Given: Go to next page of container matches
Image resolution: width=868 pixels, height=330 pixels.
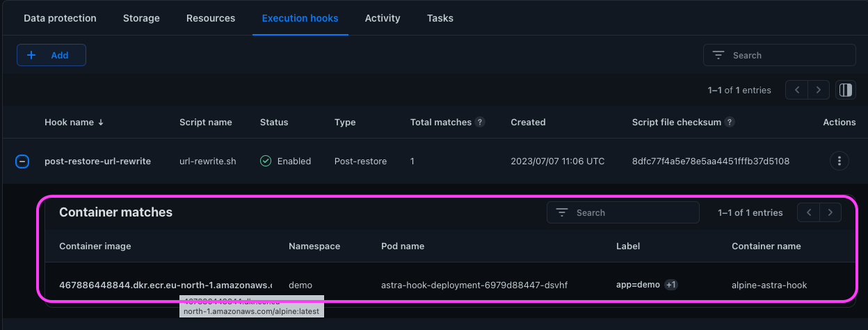Looking at the screenshot, I should [x=830, y=212].
